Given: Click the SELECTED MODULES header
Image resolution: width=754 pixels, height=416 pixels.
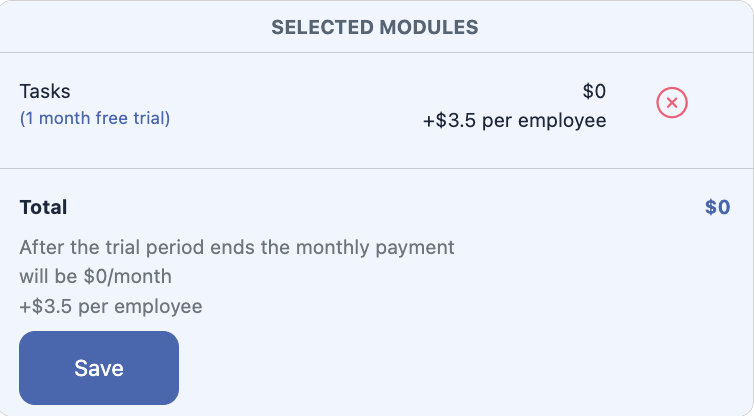Looking at the screenshot, I should (x=375, y=27).
